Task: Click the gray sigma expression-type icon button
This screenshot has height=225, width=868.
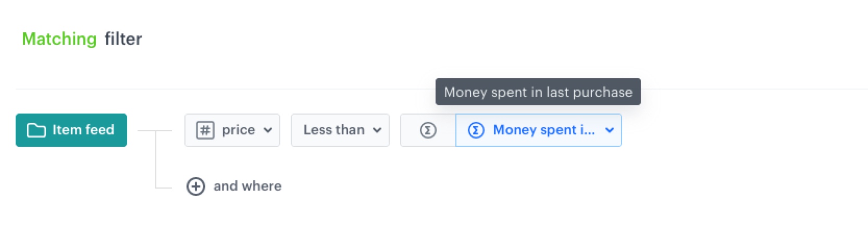Action: 428,130
